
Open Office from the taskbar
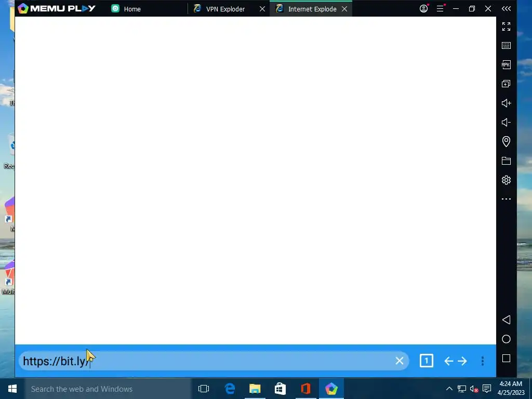tap(305, 389)
